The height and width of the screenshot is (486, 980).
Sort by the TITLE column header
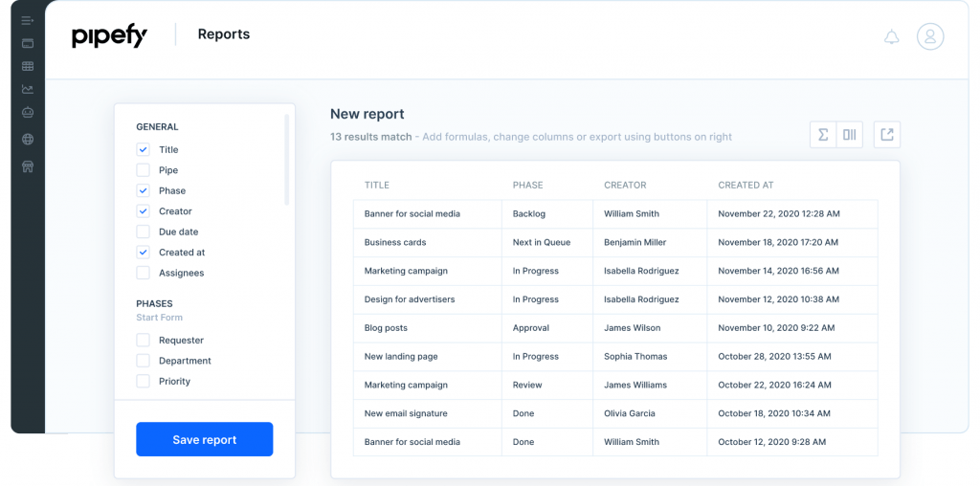point(377,185)
